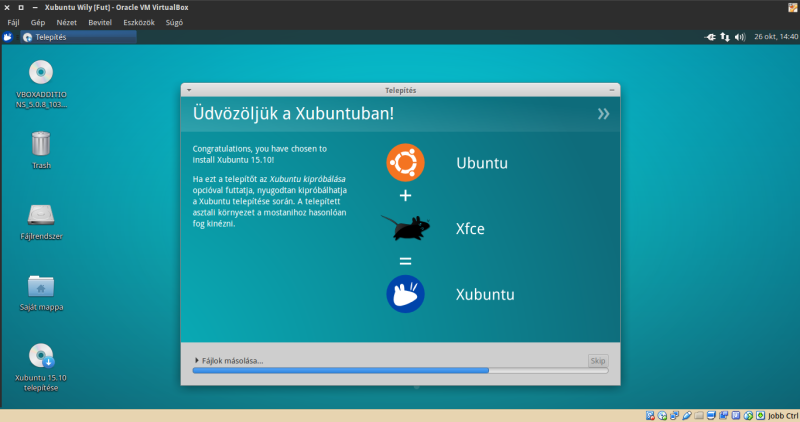This screenshot has width=800, height=422.
Task: Click the overlapping screens status bar icon
Action: click(723, 415)
